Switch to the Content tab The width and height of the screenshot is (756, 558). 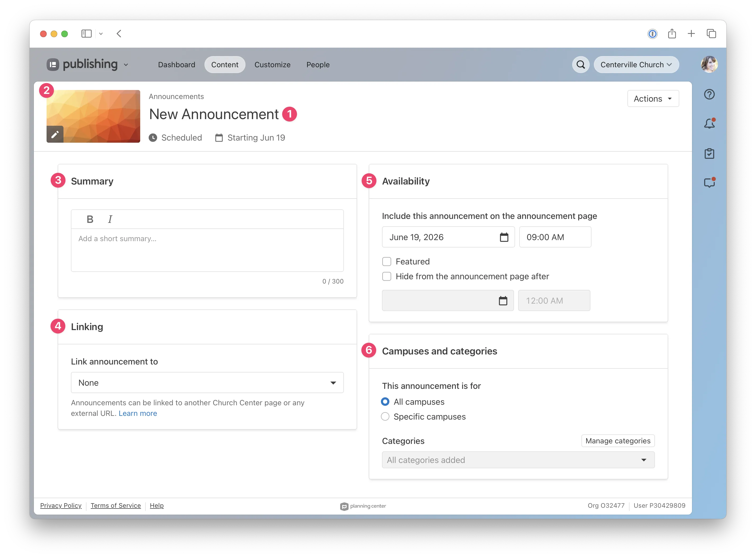(x=225, y=65)
